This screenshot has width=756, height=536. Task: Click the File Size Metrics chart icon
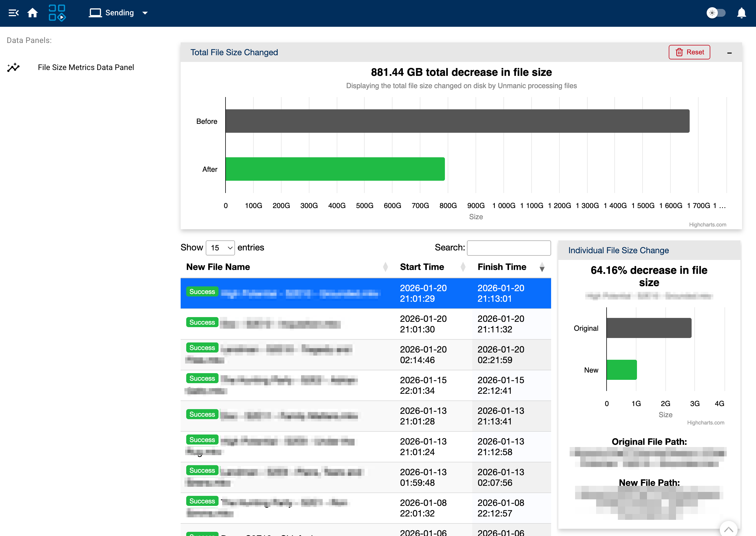[x=14, y=67]
